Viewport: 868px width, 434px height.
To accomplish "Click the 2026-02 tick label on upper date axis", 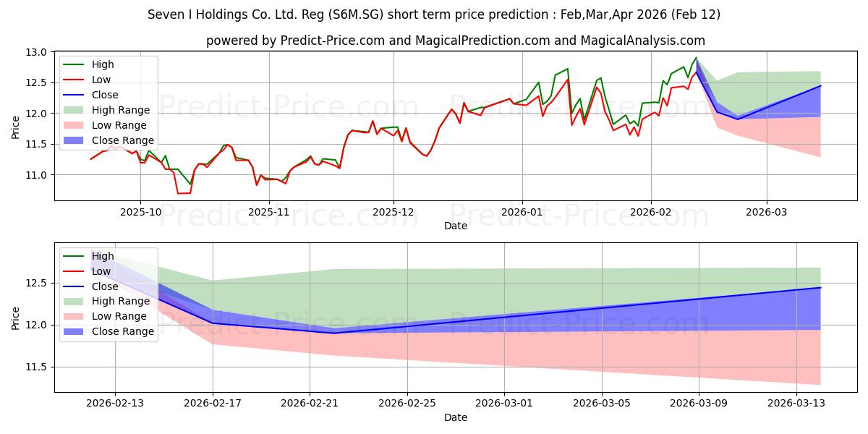I will coord(651,213).
